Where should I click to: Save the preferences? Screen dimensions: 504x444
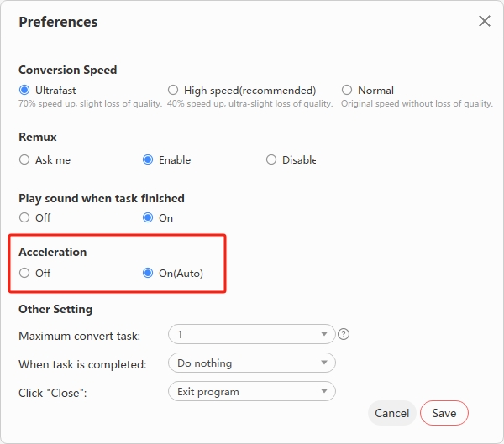click(444, 413)
